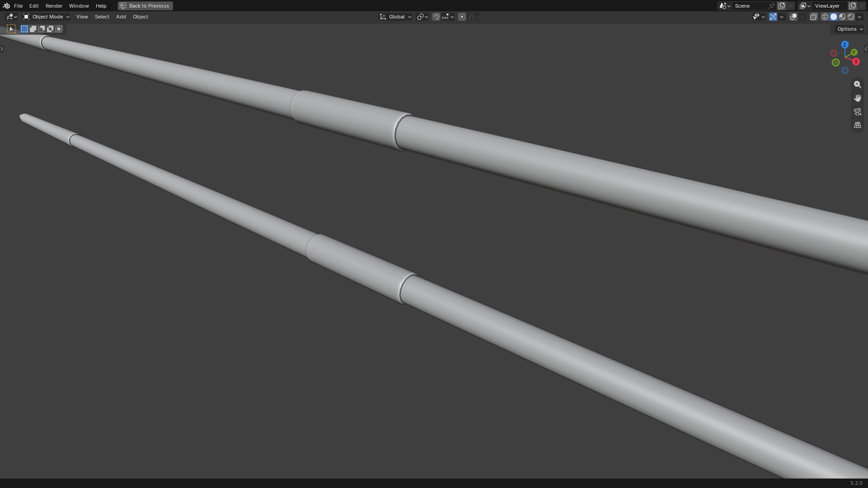The image size is (868, 488).
Task: Click the Zoom view magnifier icon
Action: coord(858,84)
